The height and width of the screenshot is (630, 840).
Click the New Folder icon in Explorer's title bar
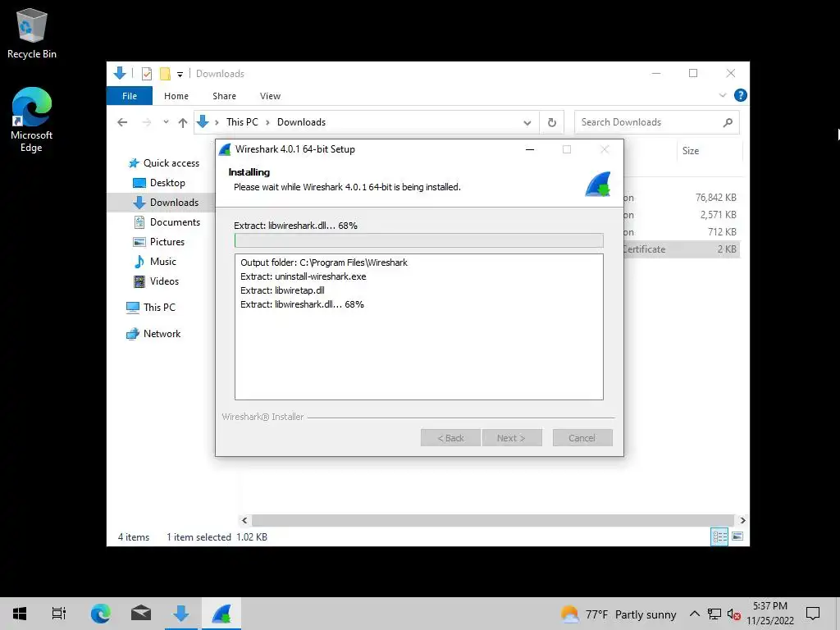click(x=165, y=74)
